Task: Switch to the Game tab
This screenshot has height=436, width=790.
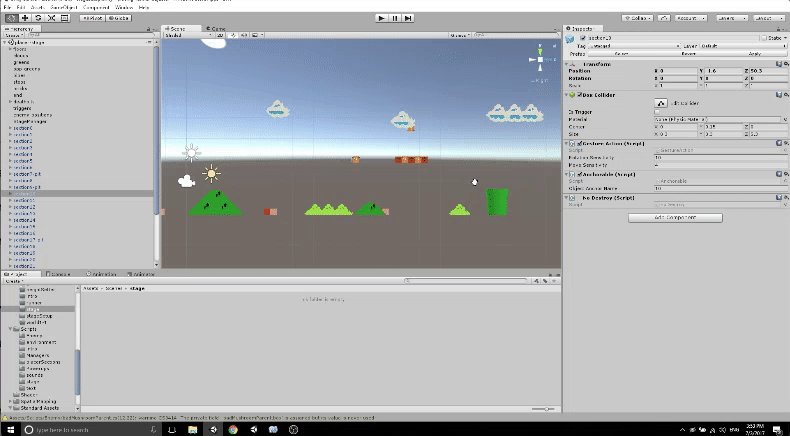Action: click(216, 29)
